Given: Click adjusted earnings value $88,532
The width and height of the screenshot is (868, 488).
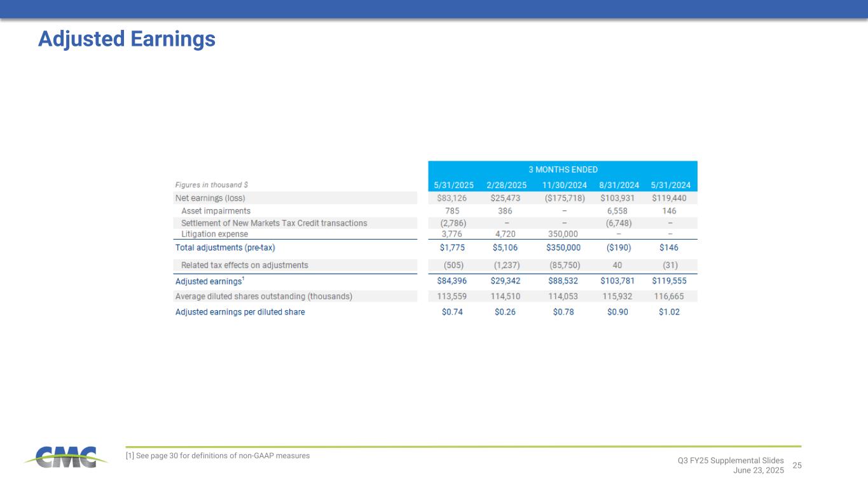Looking at the screenshot, I should coord(563,281).
